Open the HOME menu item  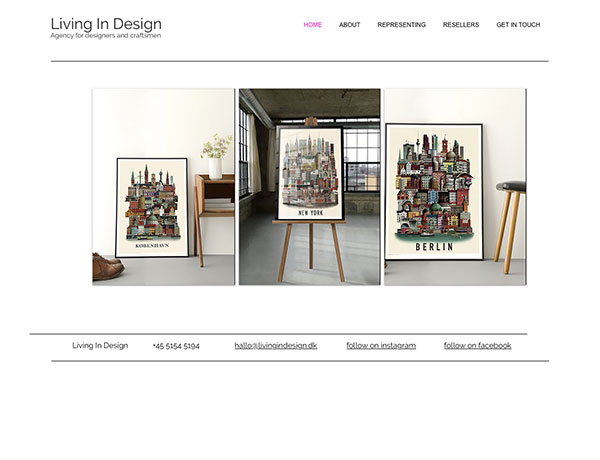click(312, 24)
